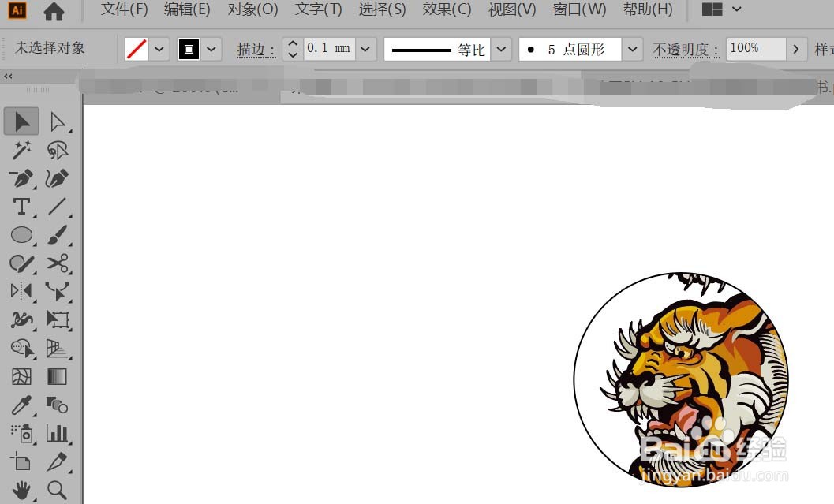834x504 pixels.
Task: Open the 等比 width profile dropdown
Action: pos(501,49)
